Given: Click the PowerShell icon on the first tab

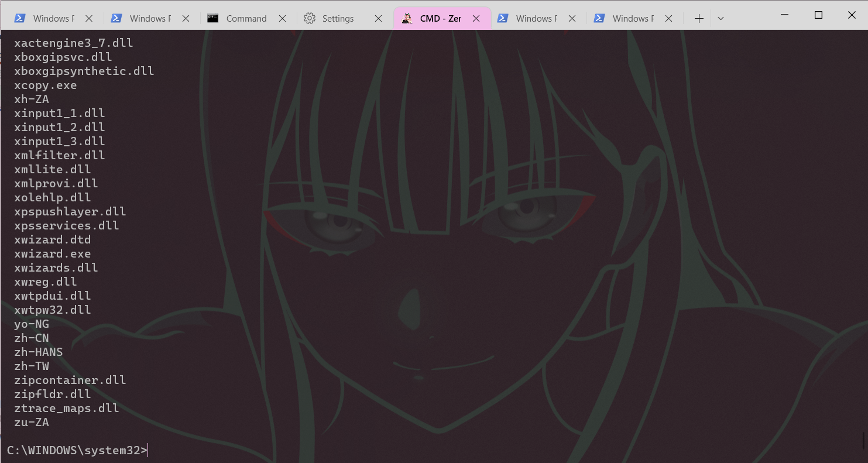Looking at the screenshot, I should tap(19, 18).
